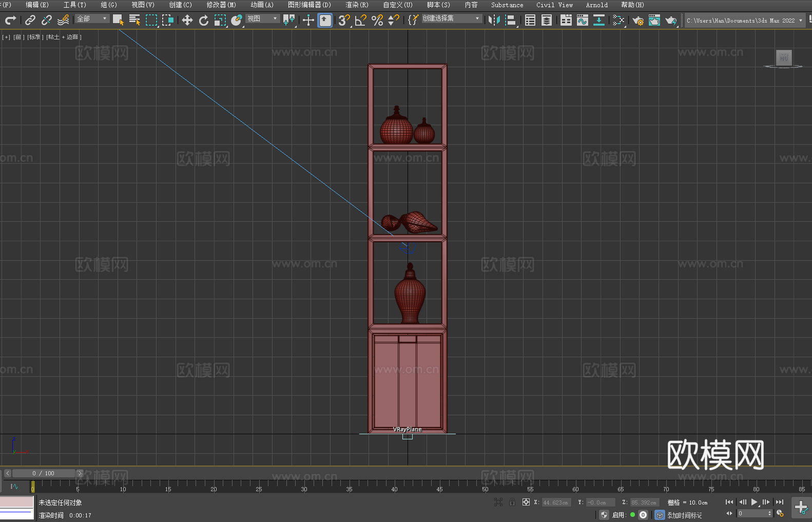The image size is (812, 522).
Task: Open Schematic View icon
Action: click(x=618, y=20)
